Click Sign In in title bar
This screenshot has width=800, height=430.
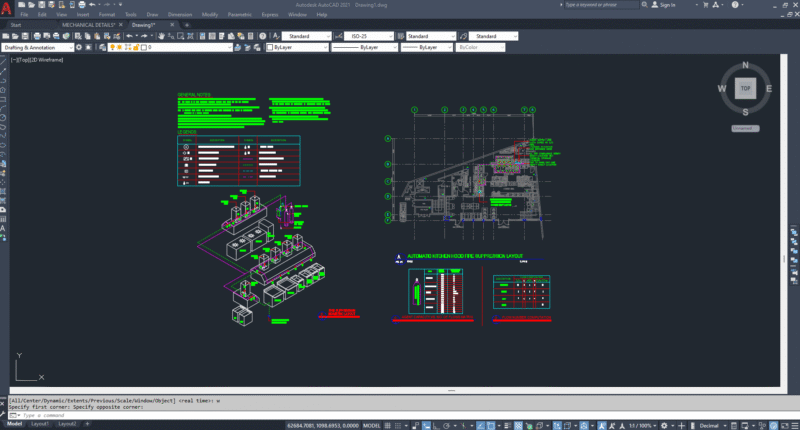[x=663, y=5]
